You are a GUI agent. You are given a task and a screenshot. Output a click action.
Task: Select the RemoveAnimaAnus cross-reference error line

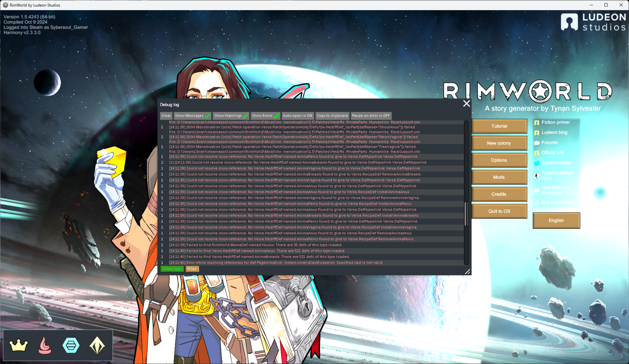point(312,233)
